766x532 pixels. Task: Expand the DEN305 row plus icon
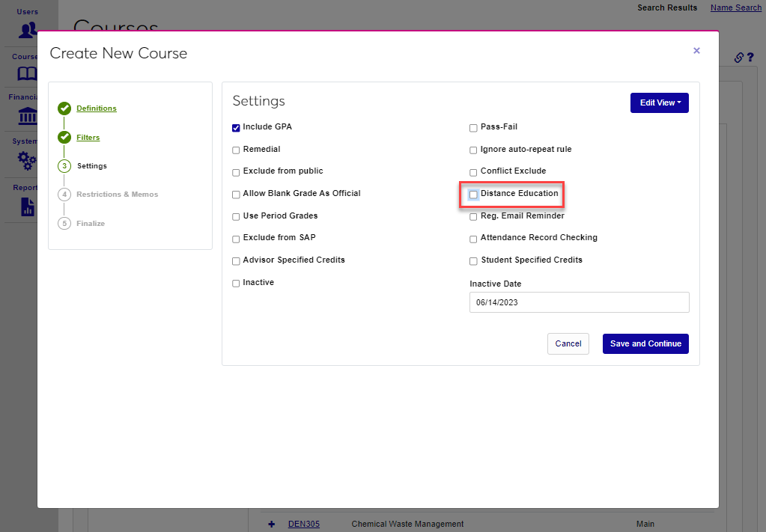click(271, 524)
